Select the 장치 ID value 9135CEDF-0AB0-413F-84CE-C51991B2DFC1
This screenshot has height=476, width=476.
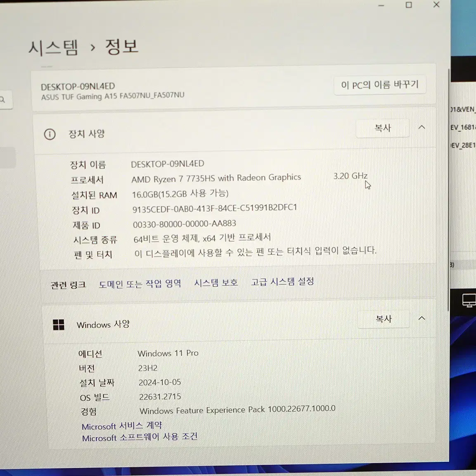[215, 208]
